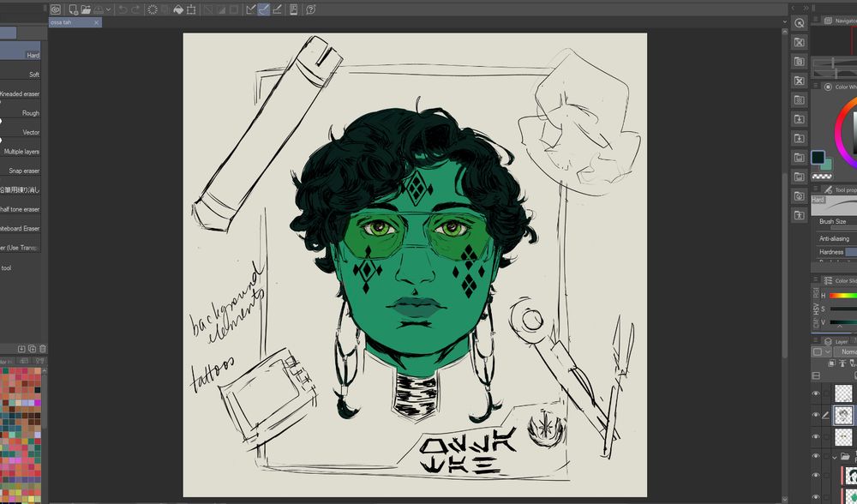
Task: Click the Undo arrow in the toolbar
Action: point(123,7)
